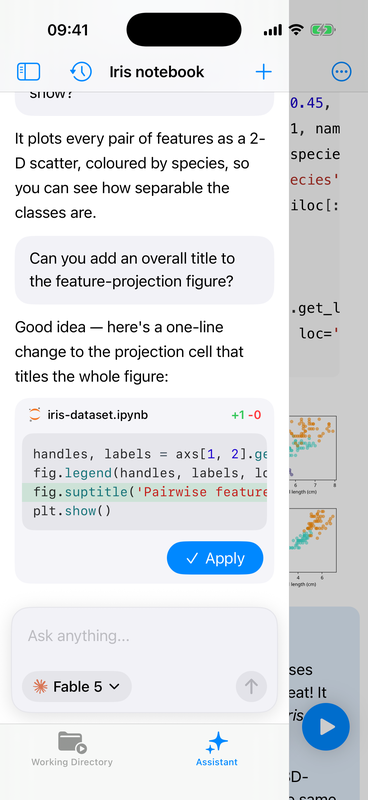
Task: Run the cell with the blue play button
Action: (326, 727)
